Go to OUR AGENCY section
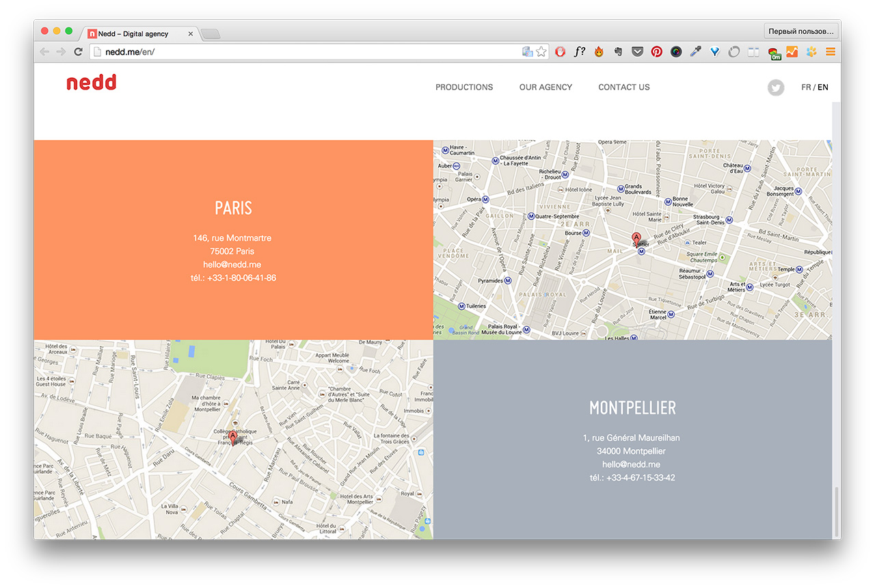Screen dimensions: 875x588 click(x=546, y=88)
